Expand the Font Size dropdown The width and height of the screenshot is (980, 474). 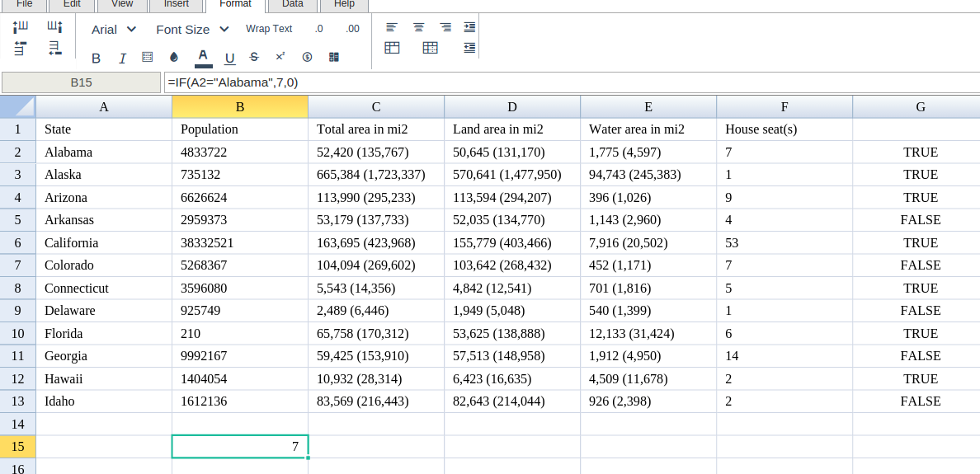click(192, 29)
